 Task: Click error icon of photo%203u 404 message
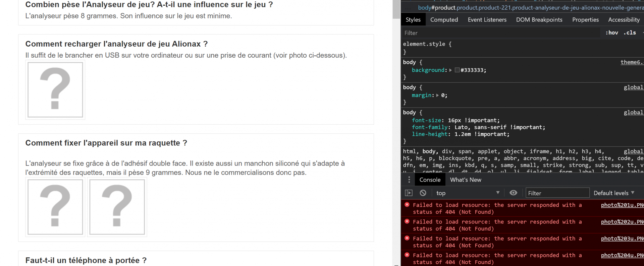tap(407, 238)
